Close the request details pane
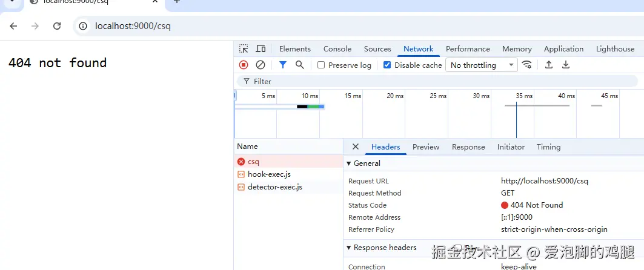Screen dimensions: 644x270 [x=356, y=147]
